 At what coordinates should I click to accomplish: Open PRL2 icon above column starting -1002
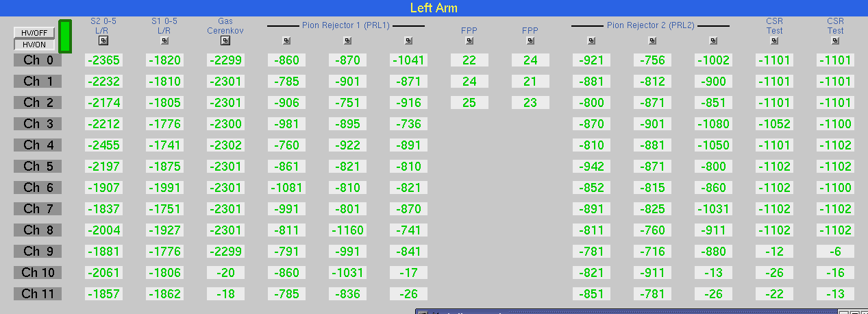point(713,40)
